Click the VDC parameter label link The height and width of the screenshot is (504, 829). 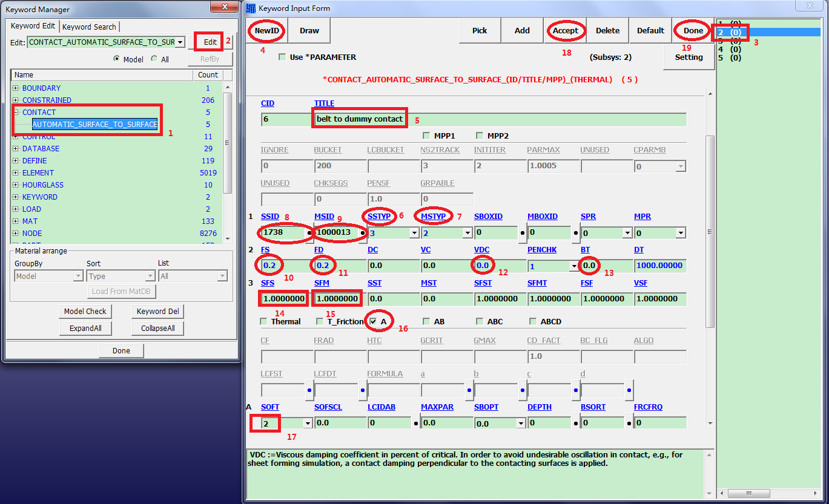point(481,250)
